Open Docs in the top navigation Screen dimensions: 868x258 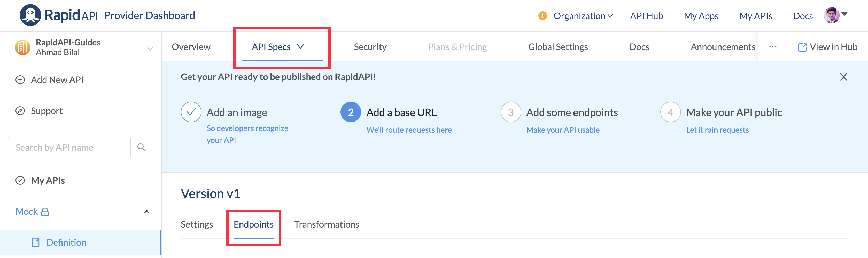point(803,16)
